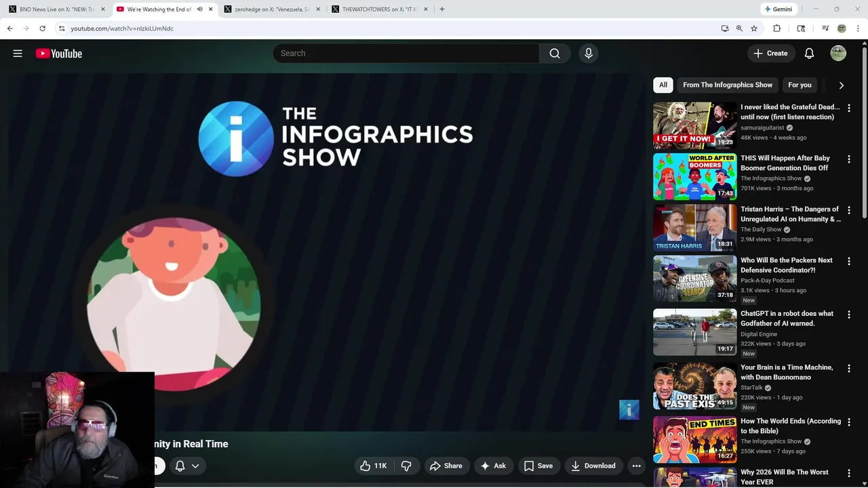Go to the YouTube home logo
Screen dimensions: 868x488
point(59,54)
